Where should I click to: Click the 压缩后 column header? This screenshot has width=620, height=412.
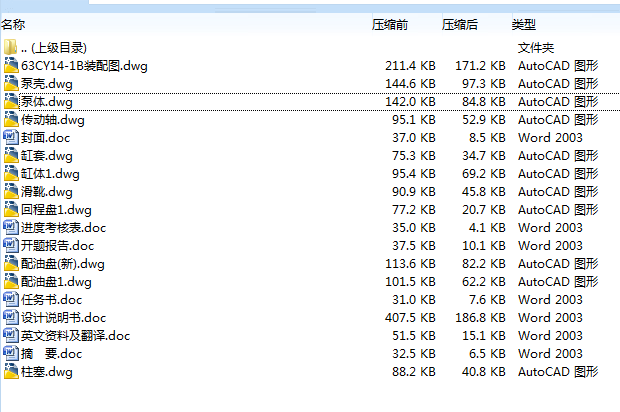[x=460, y=24]
